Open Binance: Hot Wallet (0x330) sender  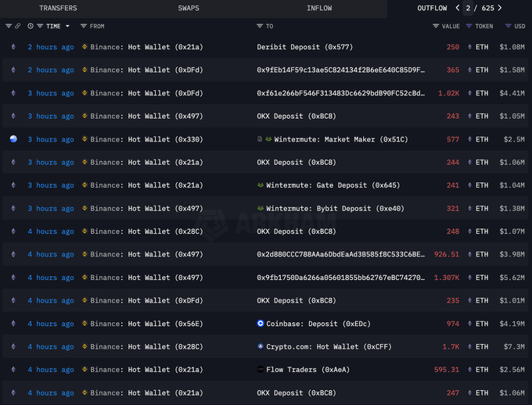[x=146, y=139]
